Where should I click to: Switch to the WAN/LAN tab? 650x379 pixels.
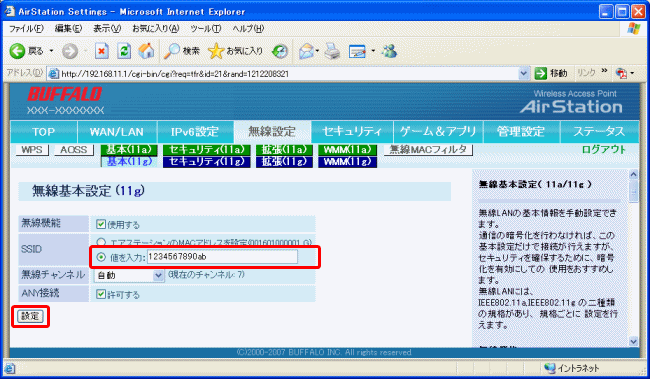(x=117, y=132)
